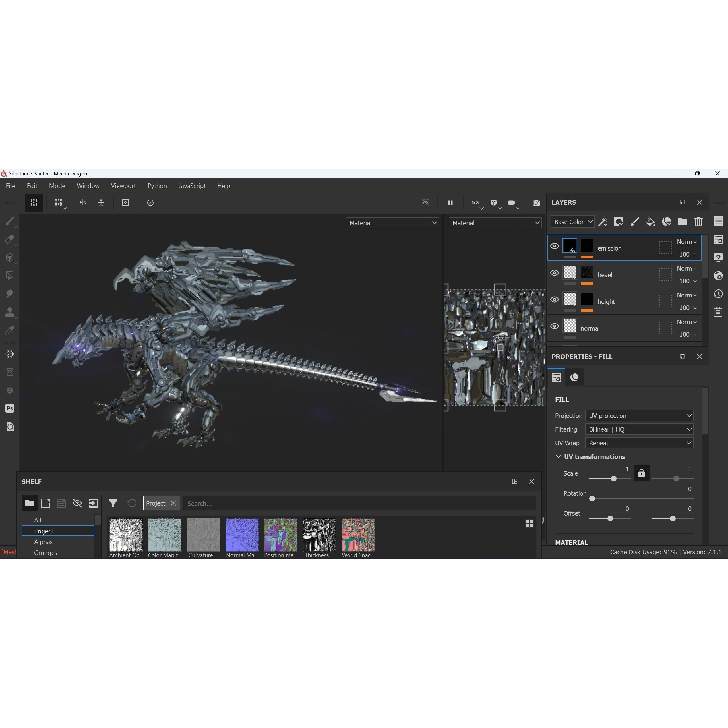728x728 pixels.
Task: Add a new fill layer in Layers panel
Action: click(x=651, y=222)
